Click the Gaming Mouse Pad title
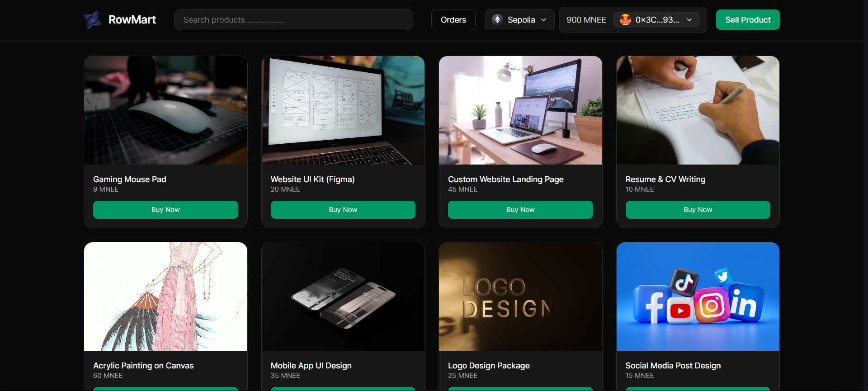The width and height of the screenshot is (868, 391). (x=130, y=179)
